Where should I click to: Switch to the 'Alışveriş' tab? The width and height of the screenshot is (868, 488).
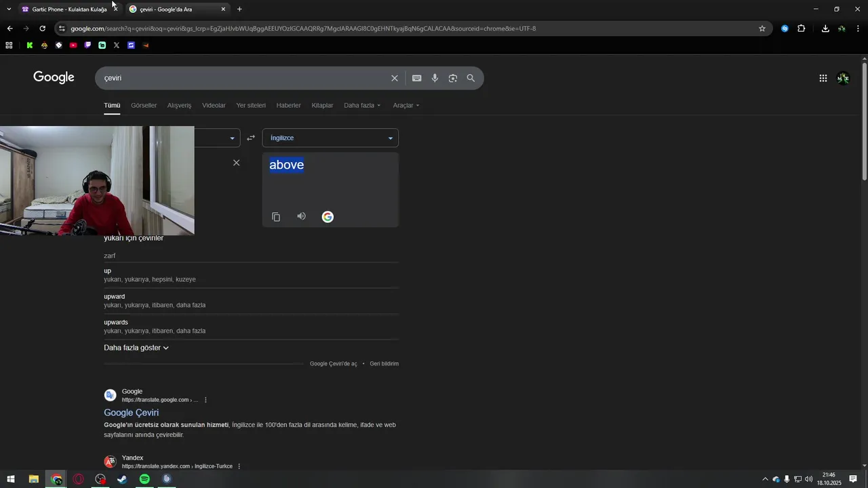179,105
